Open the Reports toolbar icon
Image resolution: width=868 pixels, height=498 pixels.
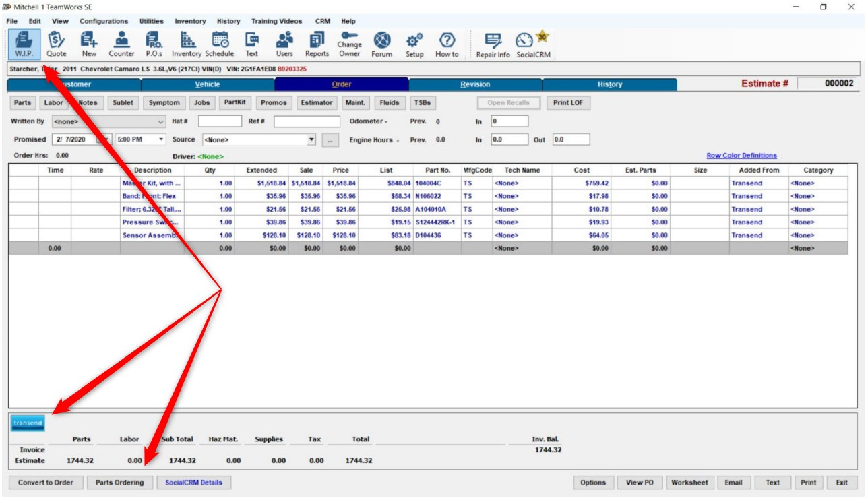pyautogui.click(x=317, y=44)
